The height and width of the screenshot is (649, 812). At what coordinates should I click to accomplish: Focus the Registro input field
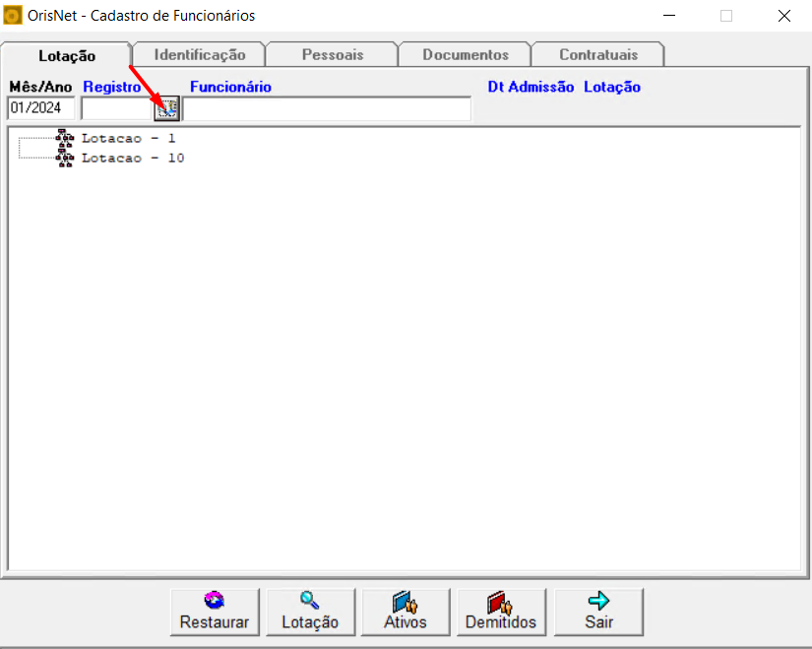(116, 108)
